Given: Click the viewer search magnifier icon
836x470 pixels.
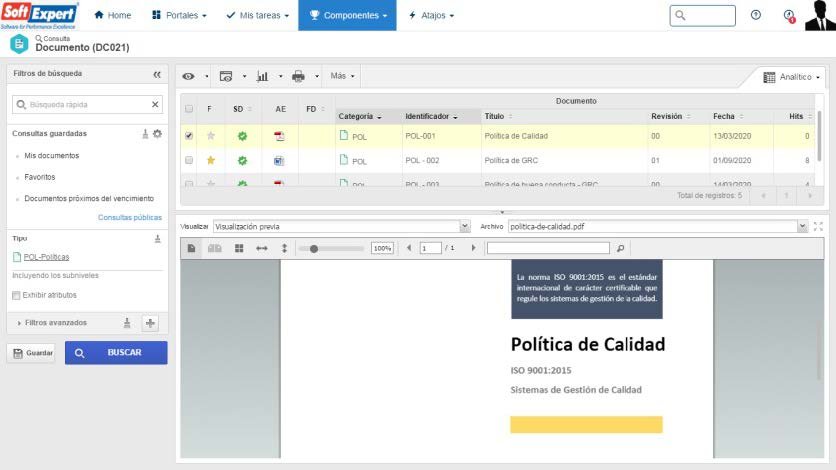Looking at the screenshot, I should [x=620, y=248].
